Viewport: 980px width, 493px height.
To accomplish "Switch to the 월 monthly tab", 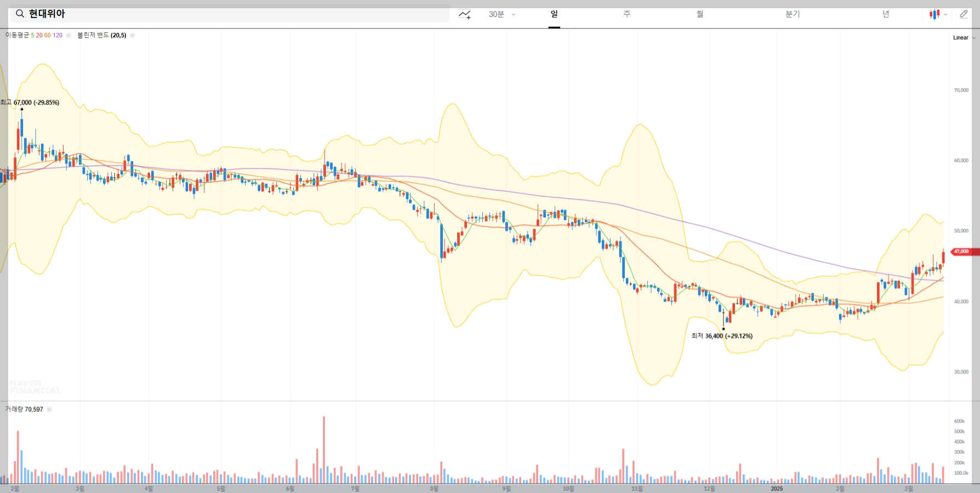I will (x=700, y=14).
